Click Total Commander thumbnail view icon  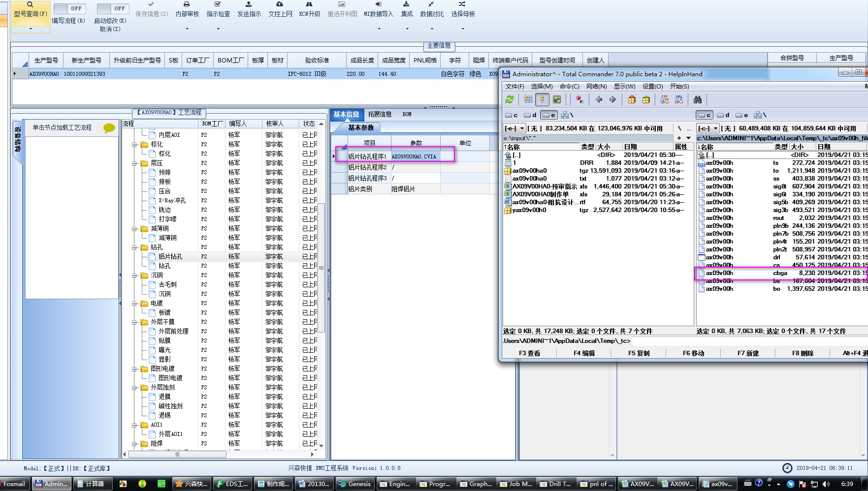pyautogui.click(x=557, y=99)
